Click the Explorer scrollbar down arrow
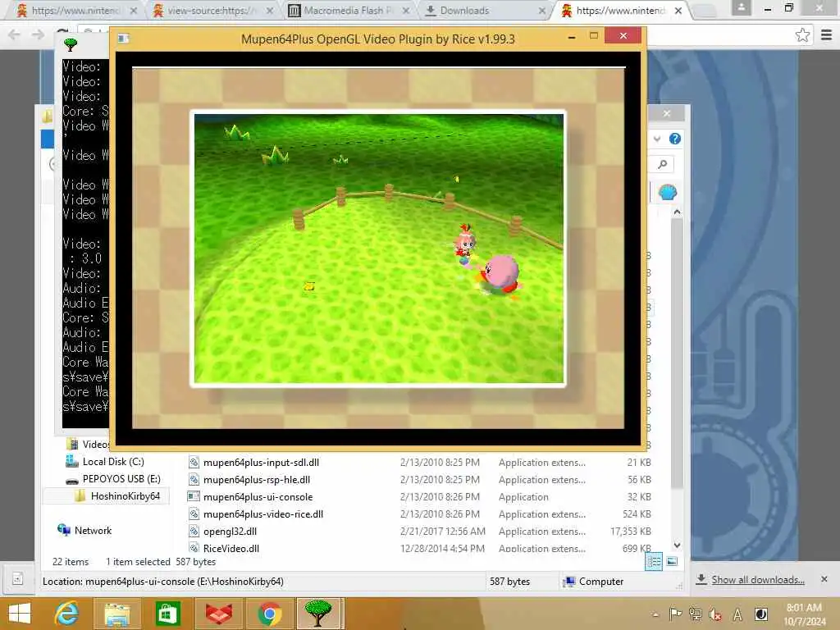 677,546
